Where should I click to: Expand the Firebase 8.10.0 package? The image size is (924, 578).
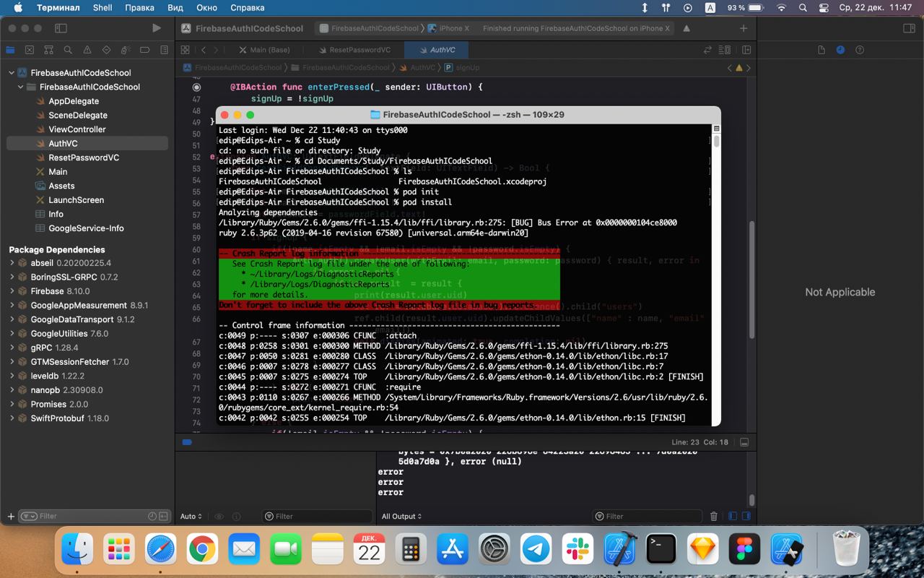click(12, 291)
